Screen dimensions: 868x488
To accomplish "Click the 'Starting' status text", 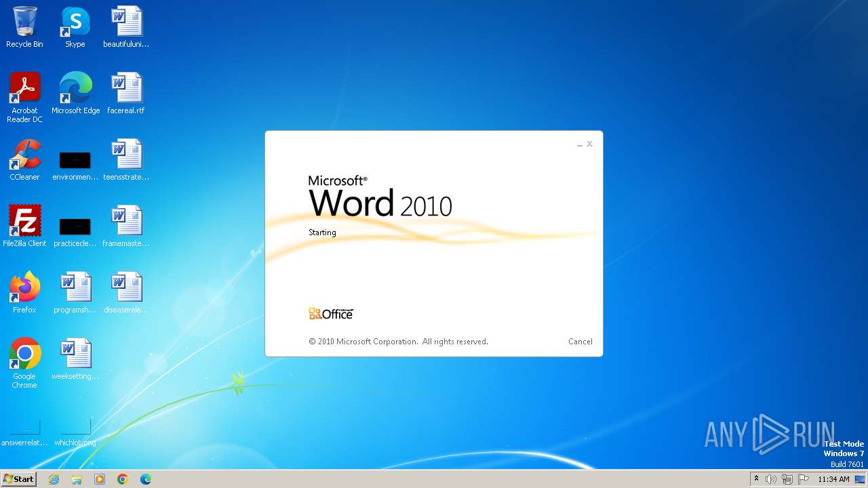I will pos(322,232).
